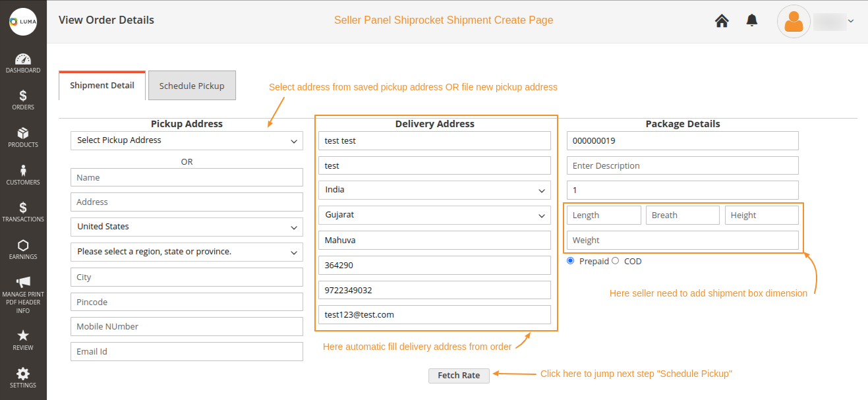Open the Select Pickup Address dropdown
The height and width of the screenshot is (400, 868).
coord(187,140)
